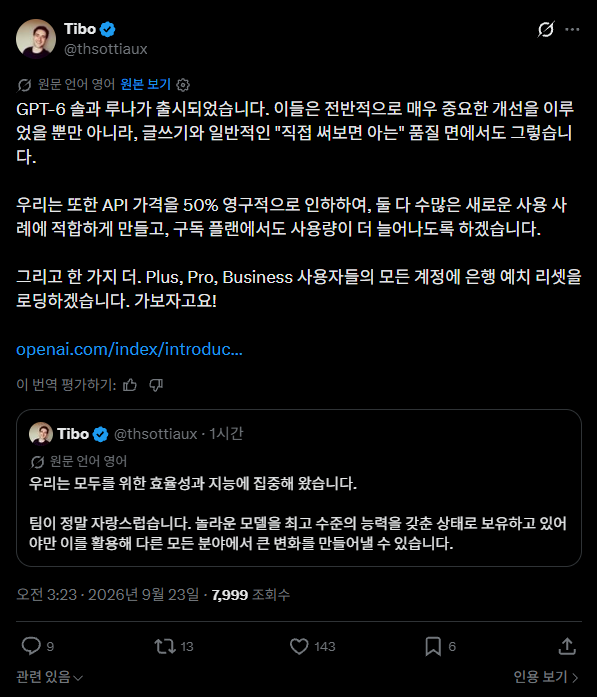Viewport: 597px width, 697px height.
Task: Like the post with heart icon
Action: 299,646
